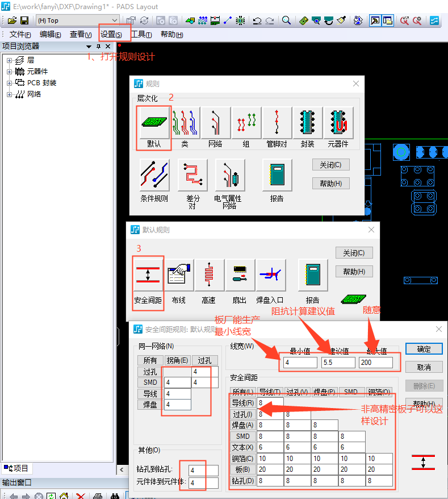Click 取消 in clearance rules dialog
Screen dimensions: 448x499
pyautogui.click(x=424, y=367)
